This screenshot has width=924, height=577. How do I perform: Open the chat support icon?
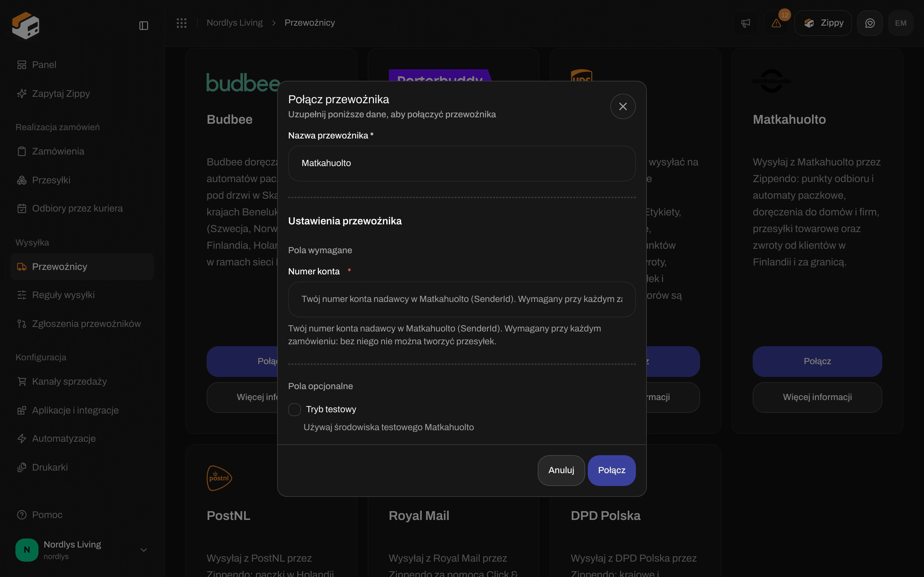pyautogui.click(x=870, y=23)
